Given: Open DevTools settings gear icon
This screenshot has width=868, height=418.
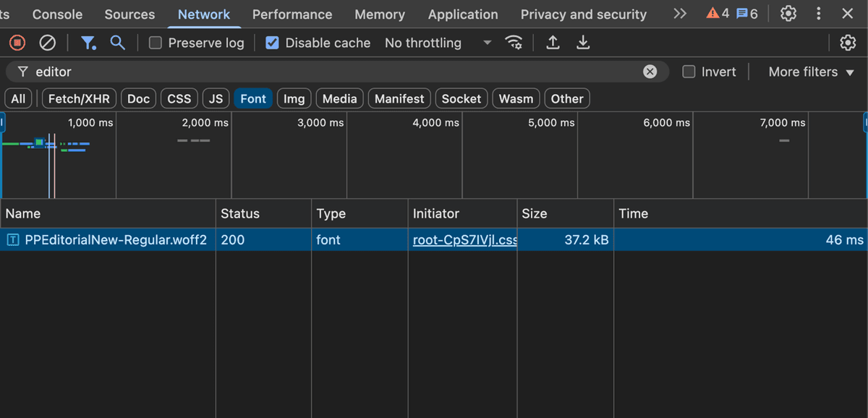Looking at the screenshot, I should point(788,14).
